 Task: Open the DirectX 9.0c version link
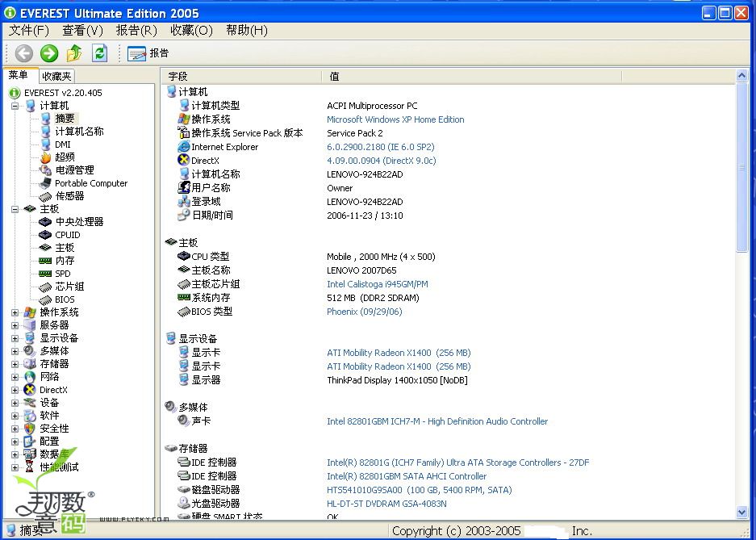[382, 161]
